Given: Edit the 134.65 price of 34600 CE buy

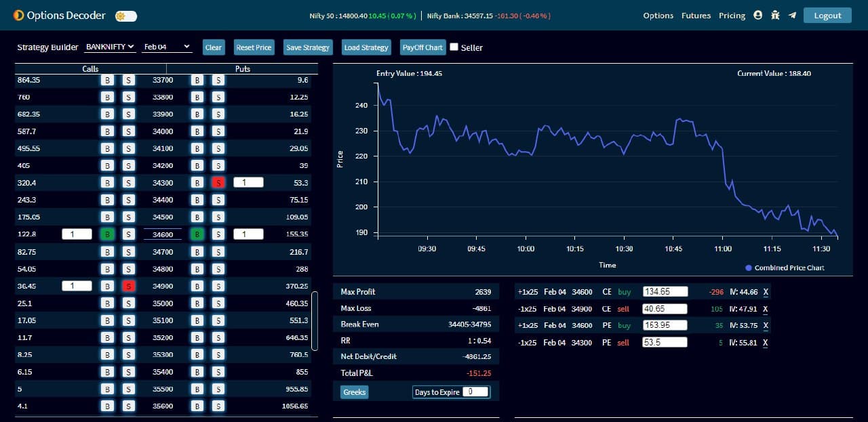Looking at the screenshot, I should pos(665,291).
